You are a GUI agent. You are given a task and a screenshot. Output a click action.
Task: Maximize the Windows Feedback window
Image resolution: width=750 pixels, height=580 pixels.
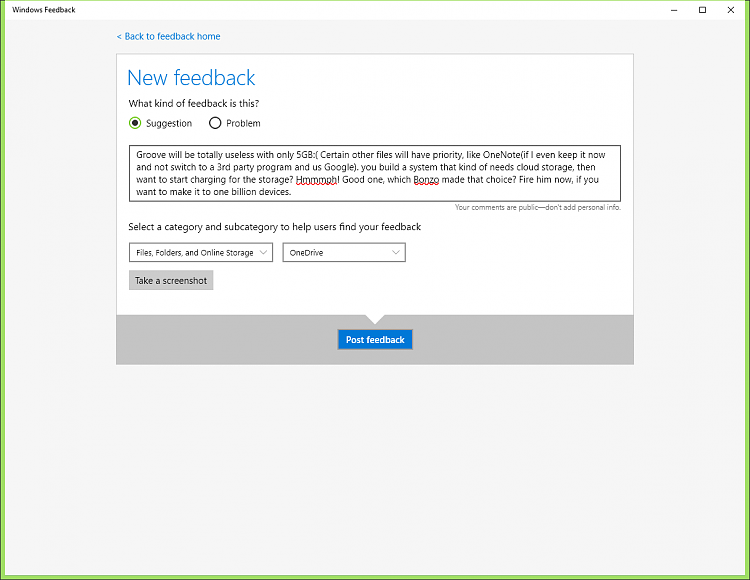702,10
